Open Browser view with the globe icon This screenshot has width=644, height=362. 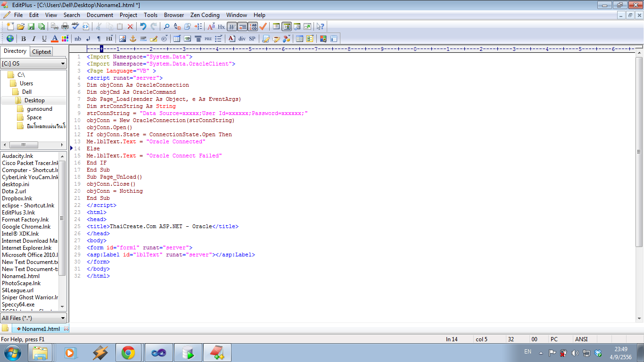tap(10, 39)
